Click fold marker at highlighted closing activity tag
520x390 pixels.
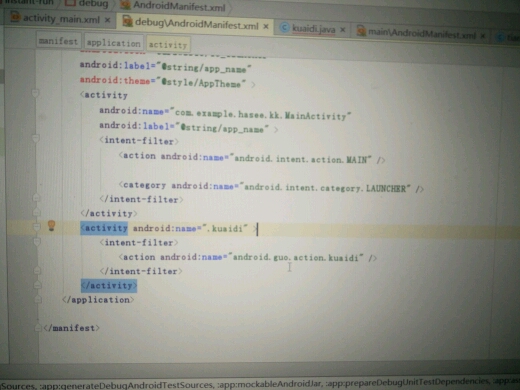[x=38, y=284]
